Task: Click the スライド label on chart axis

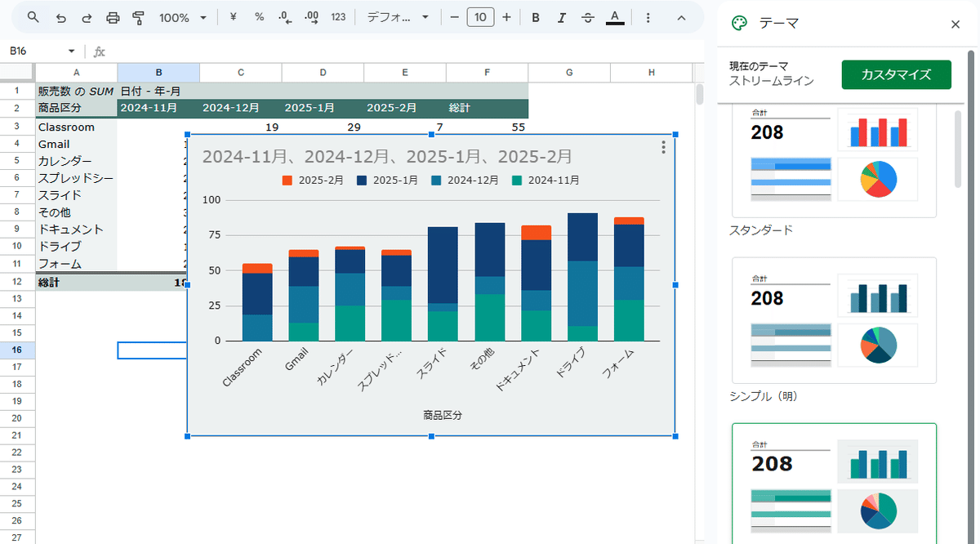Action: coord(430,363)
